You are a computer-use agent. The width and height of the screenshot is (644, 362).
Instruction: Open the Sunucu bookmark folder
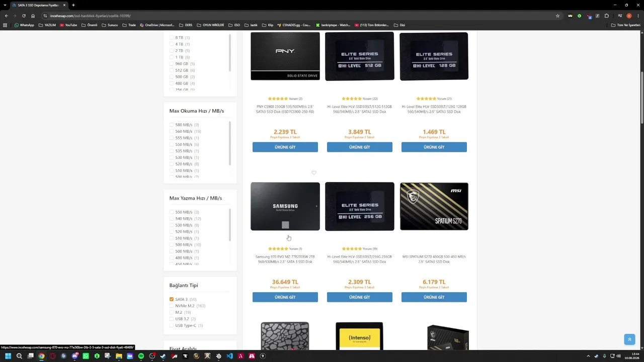(x=110, y=25)
